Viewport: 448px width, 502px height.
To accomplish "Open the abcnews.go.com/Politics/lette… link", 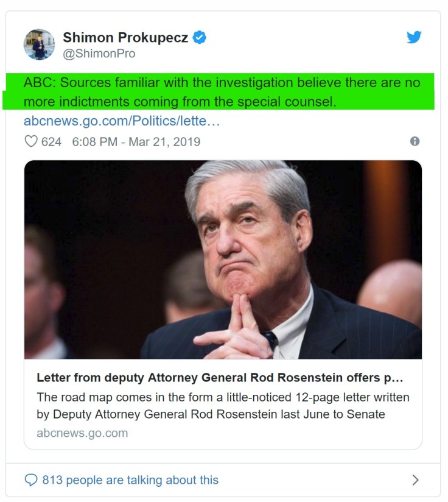I will point(122,121).
